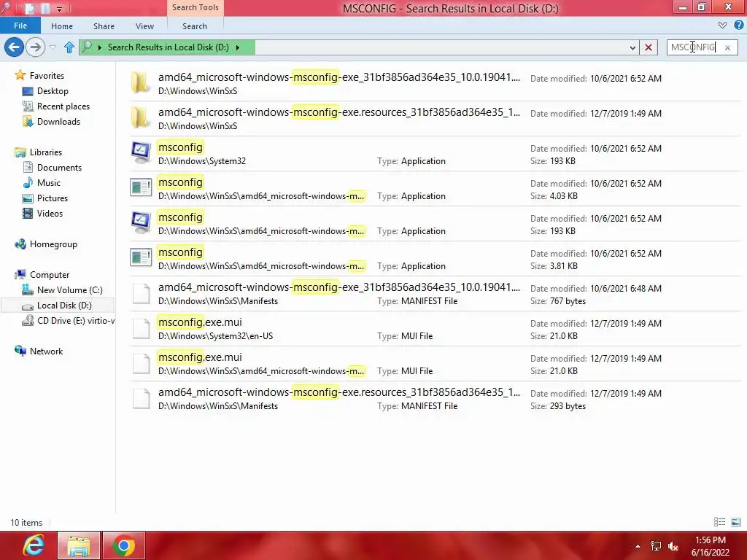This screenshot has width=747, height=560.
Task: Click the network tray icon
Action: coord(656,546)
